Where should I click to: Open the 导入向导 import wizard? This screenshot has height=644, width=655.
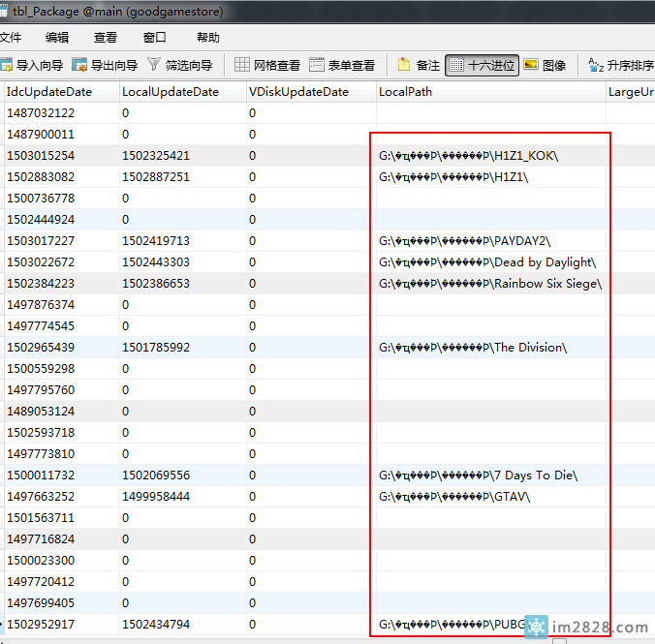[x=32, y=66]
